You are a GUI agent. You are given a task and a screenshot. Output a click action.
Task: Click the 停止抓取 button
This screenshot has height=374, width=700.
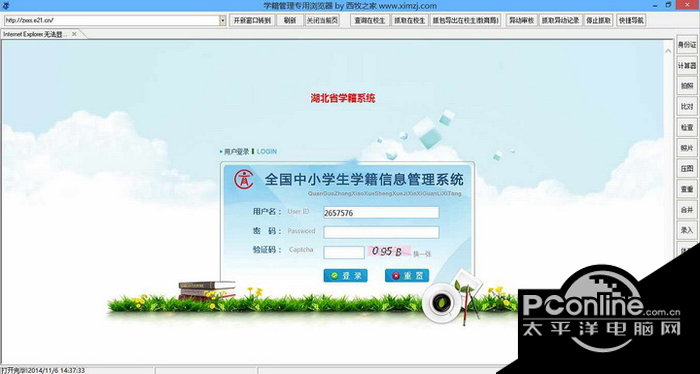pos(598,21)
